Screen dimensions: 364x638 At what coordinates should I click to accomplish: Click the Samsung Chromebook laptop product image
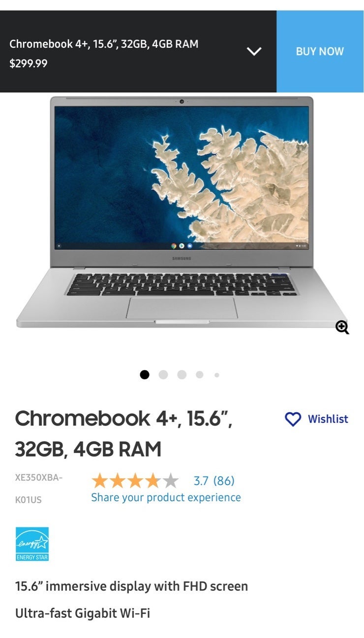tap(182, 213)
